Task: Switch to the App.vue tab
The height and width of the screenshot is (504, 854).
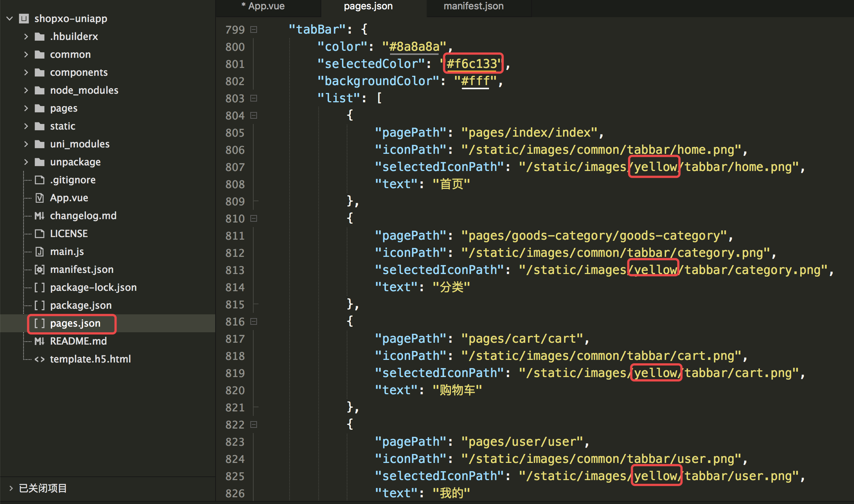Action: coord(266,6)
